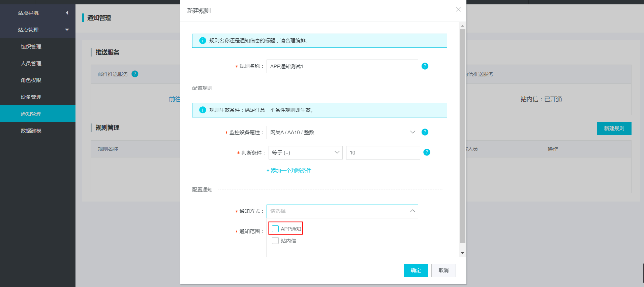The height and width of the screenshot is (287, 644).
Task: Close the 新建规则 dialog with X
Action: pos(458,9)
